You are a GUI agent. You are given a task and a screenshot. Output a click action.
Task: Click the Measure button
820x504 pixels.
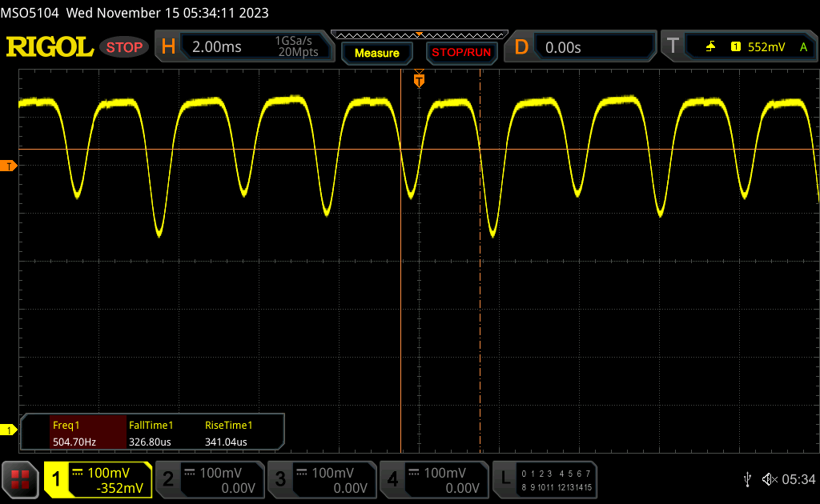tap(376, 53)
